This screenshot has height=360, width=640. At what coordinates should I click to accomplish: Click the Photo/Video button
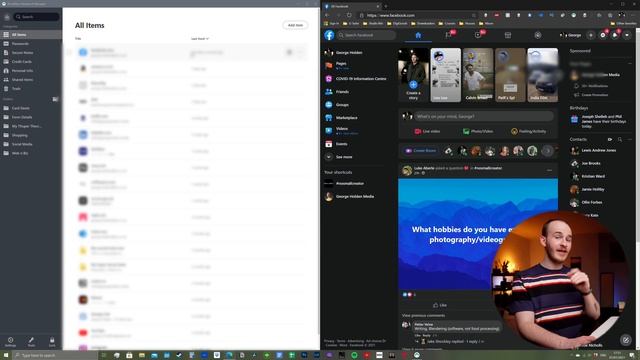point(478,131)
